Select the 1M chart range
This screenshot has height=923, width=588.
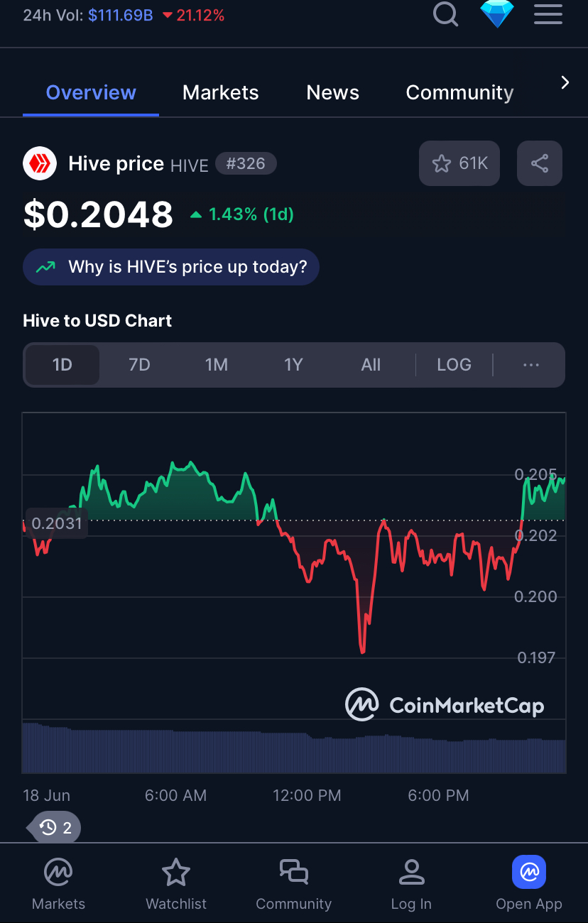point(217,365)
